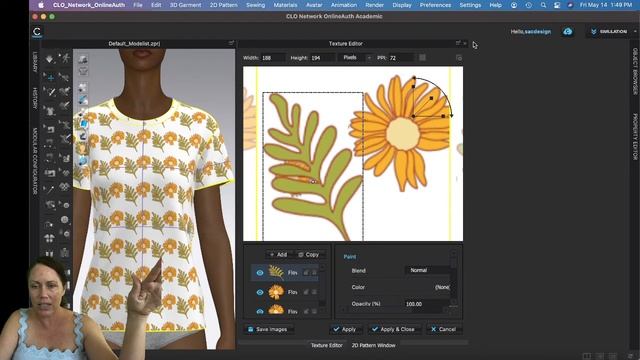Click the Width input field
Viewport: 640px width, 360px height.
(x=273, y=58)
